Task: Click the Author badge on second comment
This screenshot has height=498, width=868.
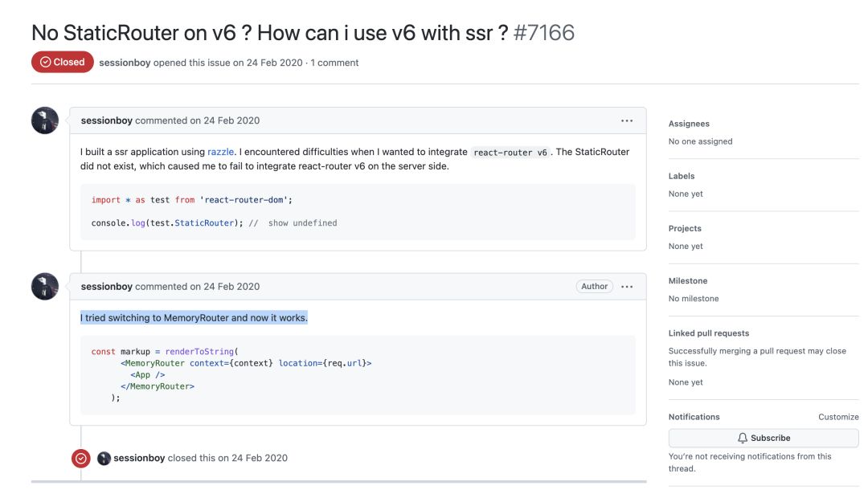Action: pos(594,286)
